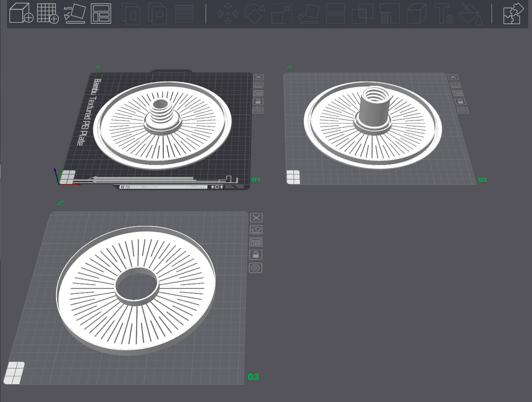The image size is (532, 402).
Task: Open plate 03 settings hexagon icon
Action: click(256, 268)
